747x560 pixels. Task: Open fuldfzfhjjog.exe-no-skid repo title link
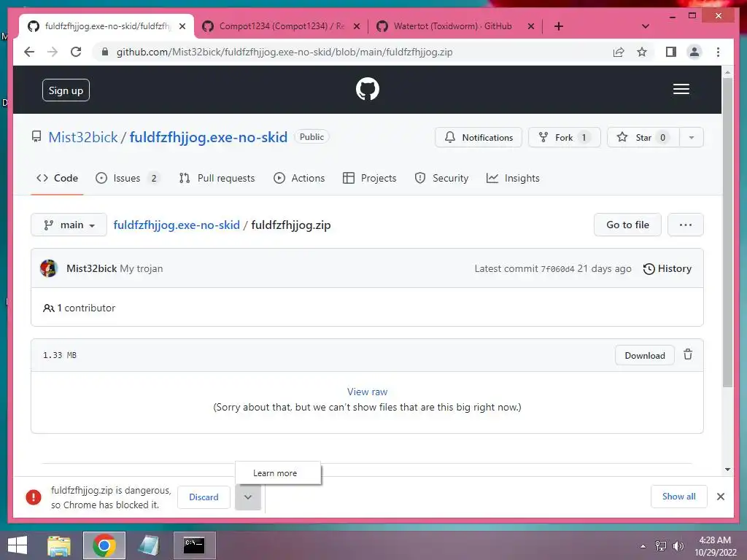click(x=209, y=138)
